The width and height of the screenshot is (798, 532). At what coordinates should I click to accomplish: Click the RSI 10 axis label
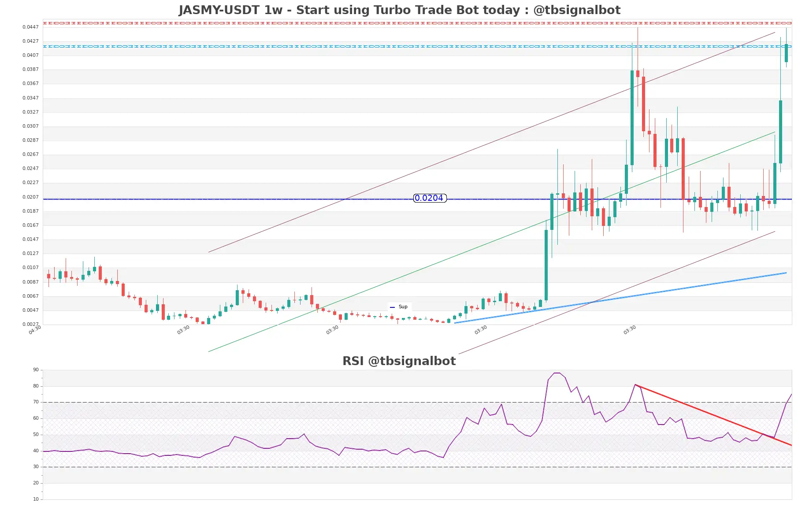coord(36,499)
